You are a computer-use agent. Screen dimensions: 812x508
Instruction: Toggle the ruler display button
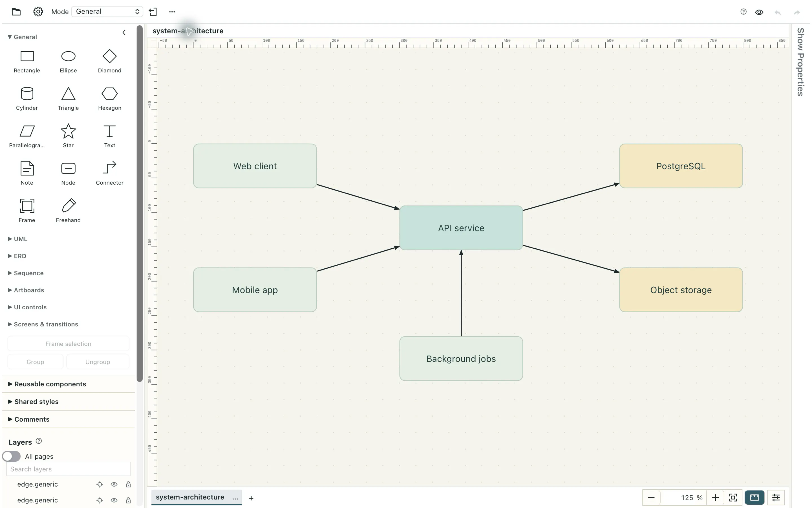[754, 498]
